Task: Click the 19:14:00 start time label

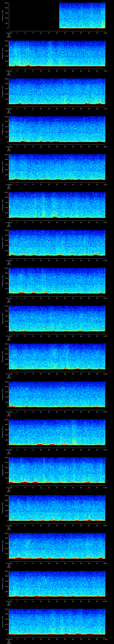Action: (9, 412)
